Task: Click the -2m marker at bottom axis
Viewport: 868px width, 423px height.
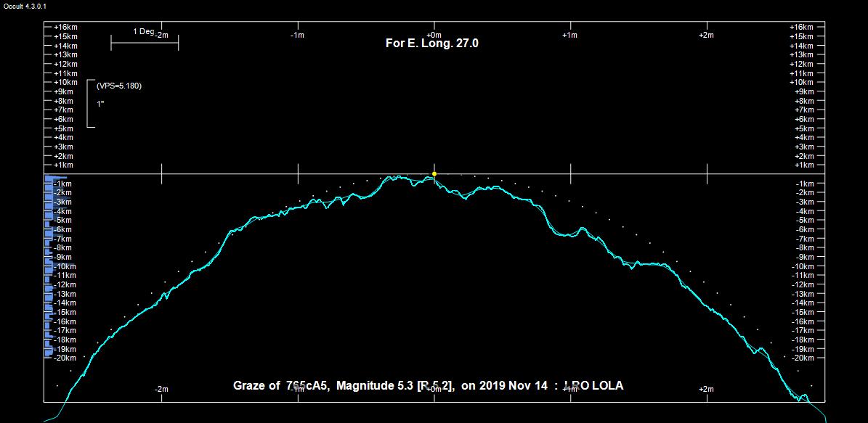Action: click(x=161, y=390)
